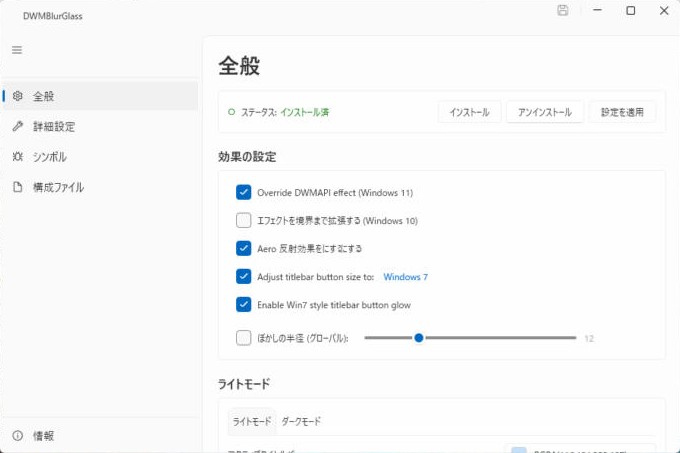Click the green status circle icon
The image size is (680, 453).
click(232, 112)
